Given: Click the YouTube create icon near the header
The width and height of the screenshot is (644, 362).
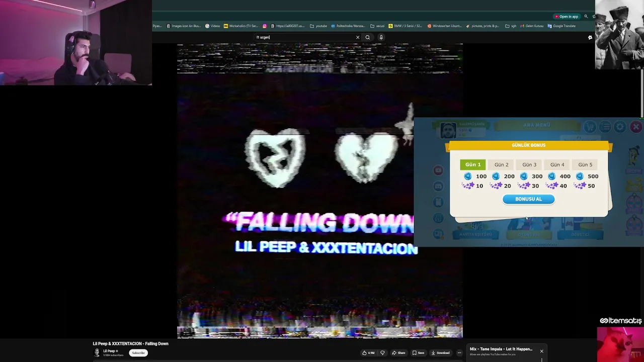Looking at the screenshot, I should (590, 37).
